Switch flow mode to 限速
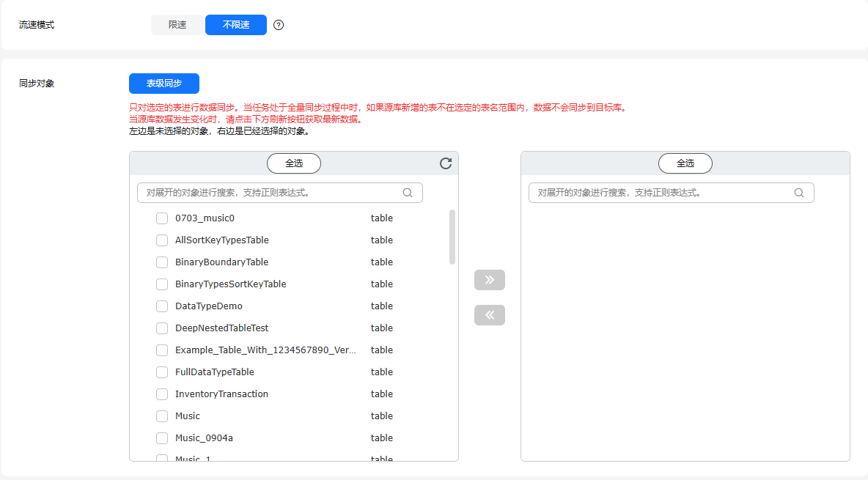 point(177,25)
